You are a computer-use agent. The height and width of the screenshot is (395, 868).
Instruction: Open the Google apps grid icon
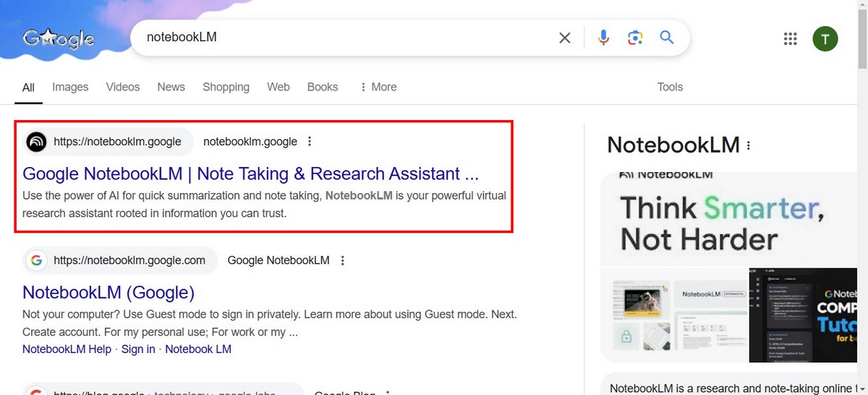790,39
